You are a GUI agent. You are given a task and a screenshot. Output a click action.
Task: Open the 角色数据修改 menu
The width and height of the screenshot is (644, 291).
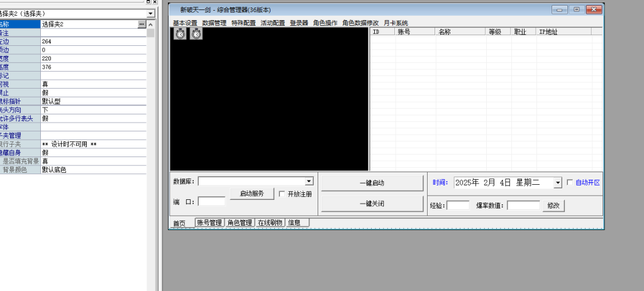click(360, 23)
